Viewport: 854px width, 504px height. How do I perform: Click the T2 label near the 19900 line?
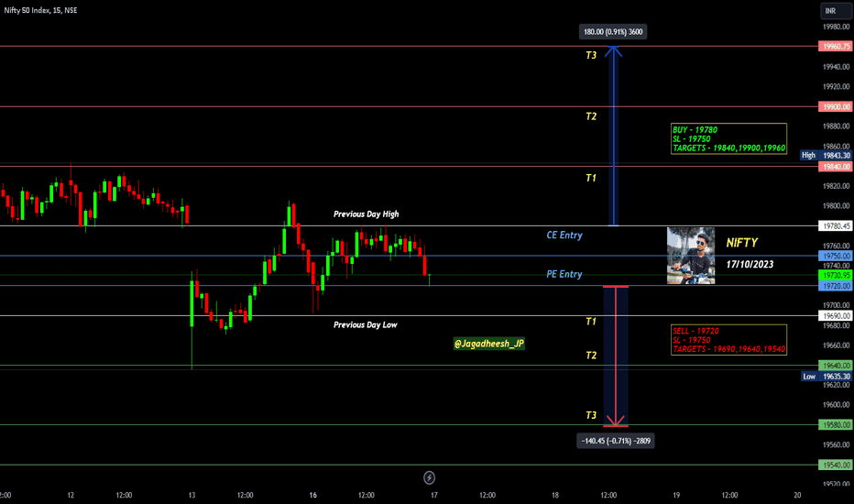591,116
